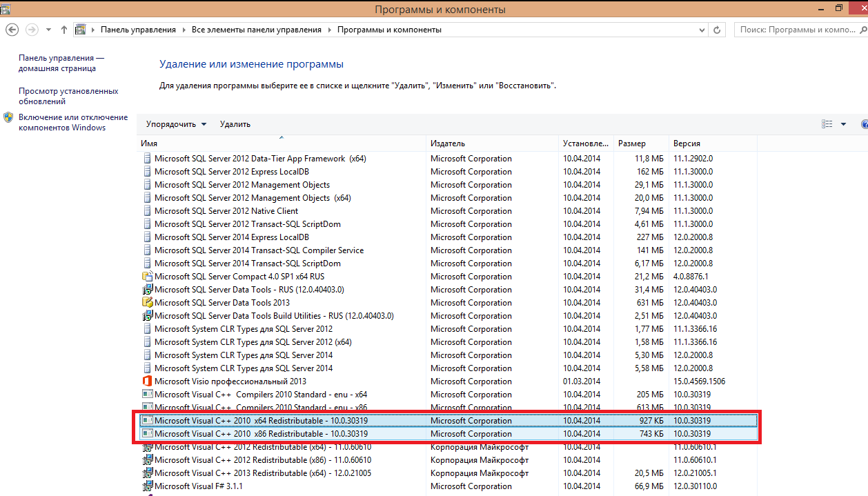The image size is (868, 496).
Task: Open 'Все элементы панели управления' breadcrumb
Action: pos(257,30)
